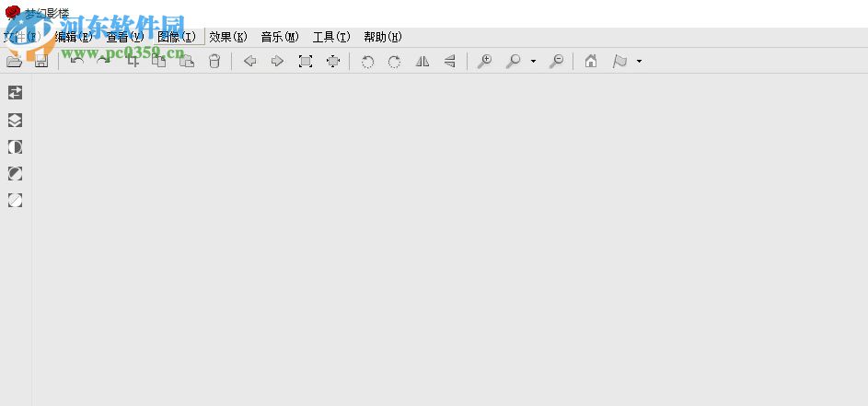Click the flag icon in toolbar
Screen dimensions: 868x406
tap(619, 61)
